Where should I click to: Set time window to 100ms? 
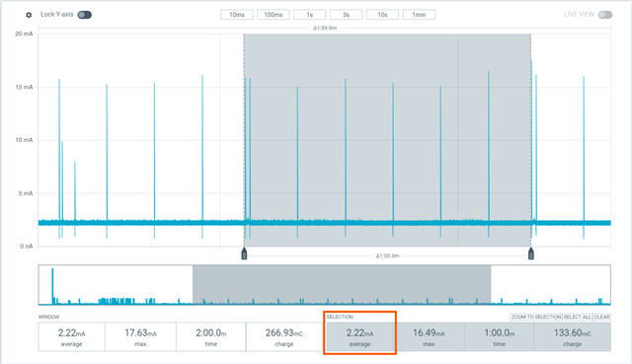pos(274,15)
